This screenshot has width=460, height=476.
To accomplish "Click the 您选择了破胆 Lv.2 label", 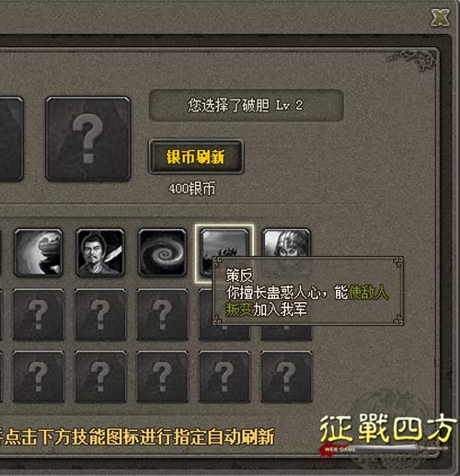I will 246,105.
